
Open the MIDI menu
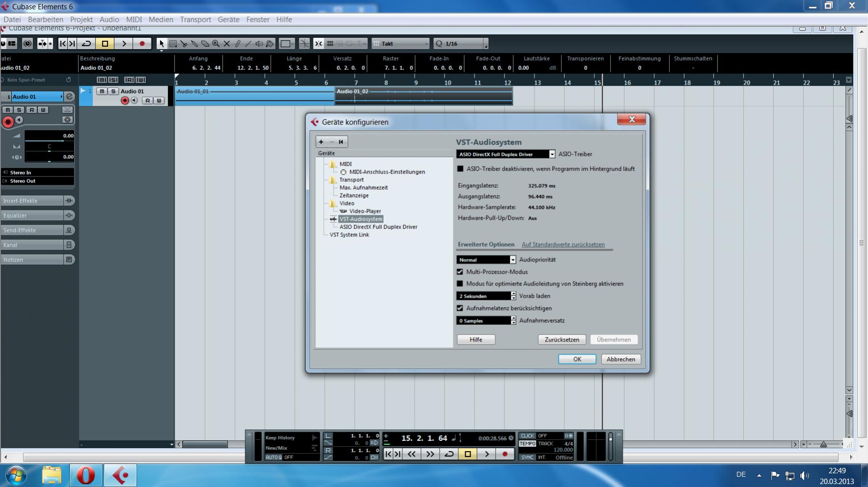(134, 20)
